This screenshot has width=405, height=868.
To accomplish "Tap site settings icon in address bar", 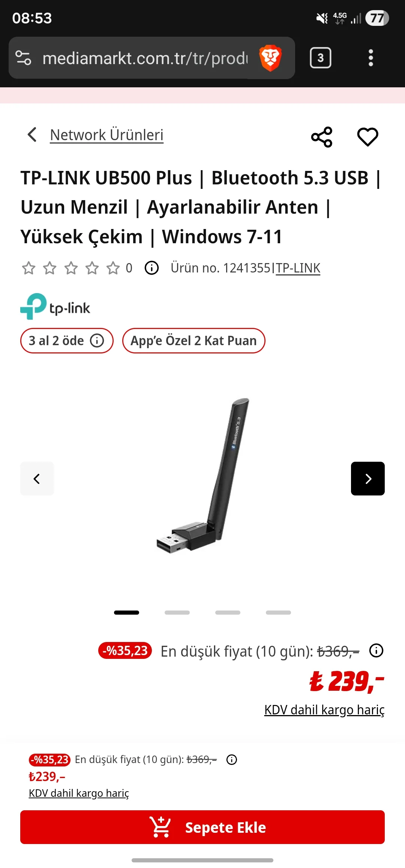I will [x=23, y=58].
